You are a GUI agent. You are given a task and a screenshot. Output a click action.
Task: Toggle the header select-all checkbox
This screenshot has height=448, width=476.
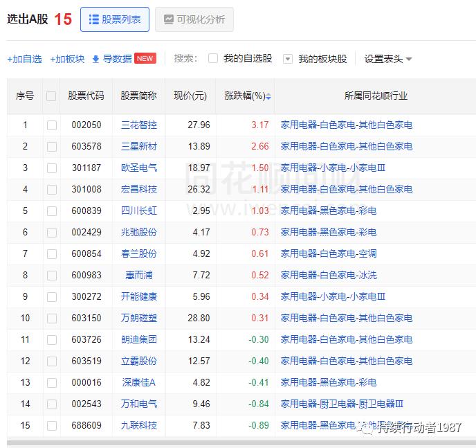point(51,96)
